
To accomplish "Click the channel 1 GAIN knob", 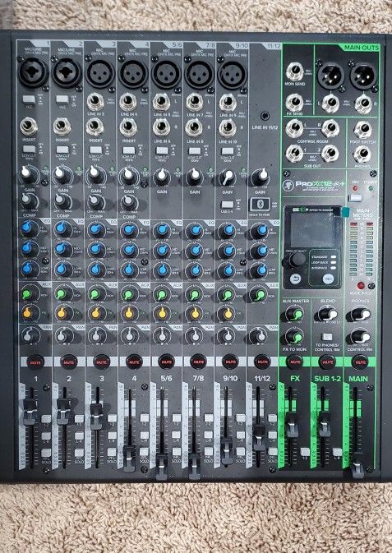I will [27, 174].
